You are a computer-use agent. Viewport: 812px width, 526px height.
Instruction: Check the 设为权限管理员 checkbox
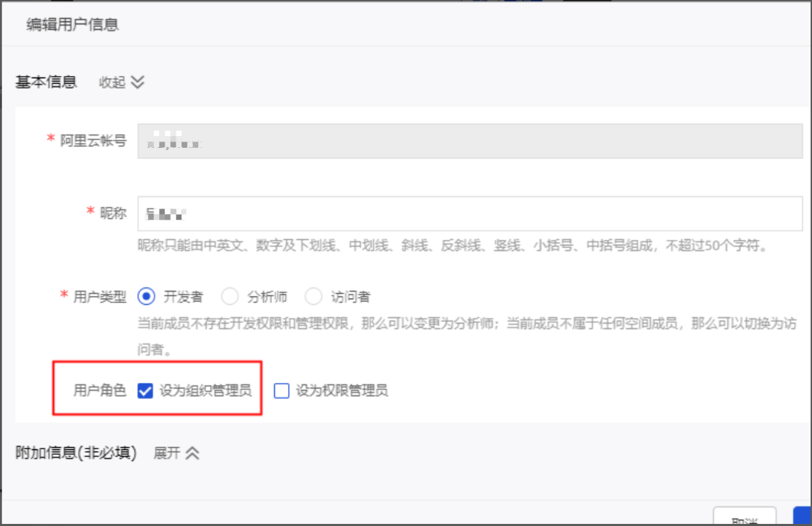tap(282, 391)
